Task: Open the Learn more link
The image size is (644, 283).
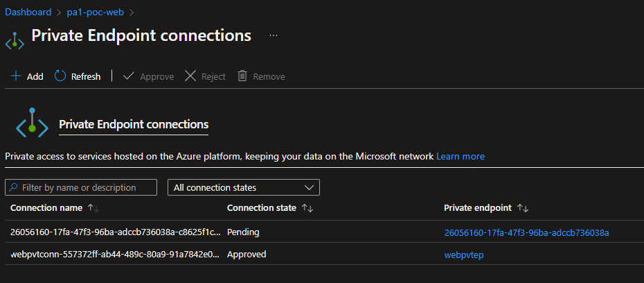Action: (460, 157)
